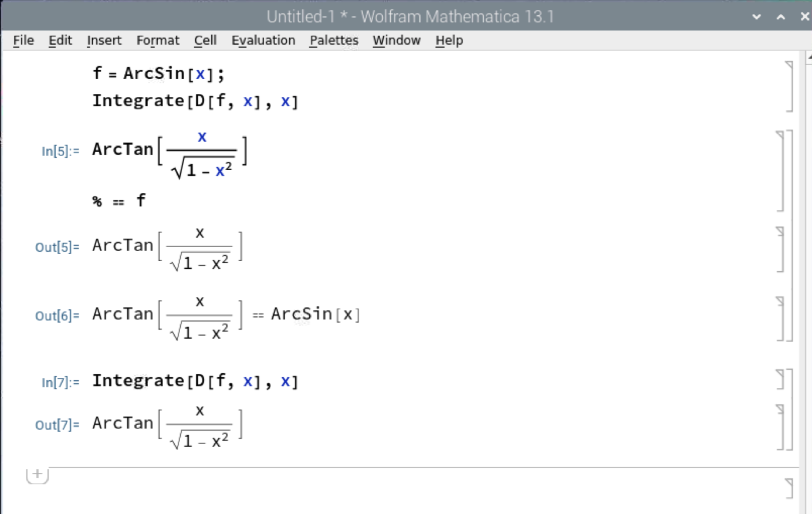Image resolution: width=812 pixels, height=514 pixels.
Task: Open the Evaluation menu
Action: coord(263,40)
